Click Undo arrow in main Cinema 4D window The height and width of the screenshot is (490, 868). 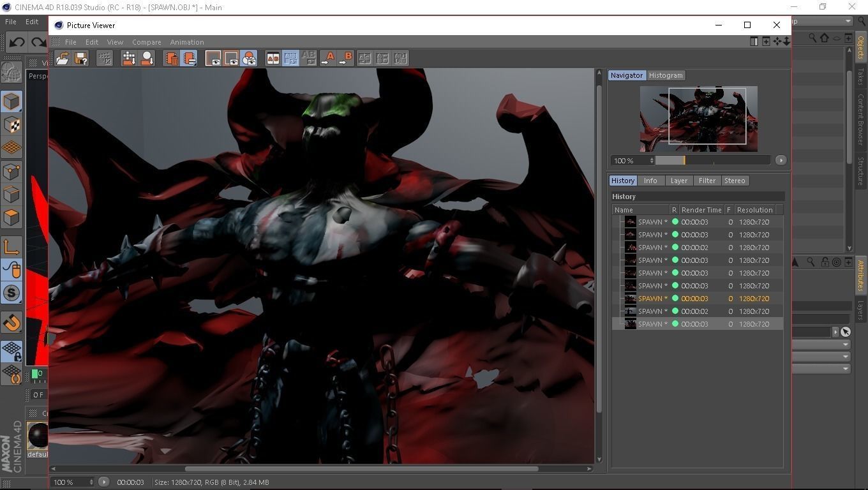click(17, 42)
